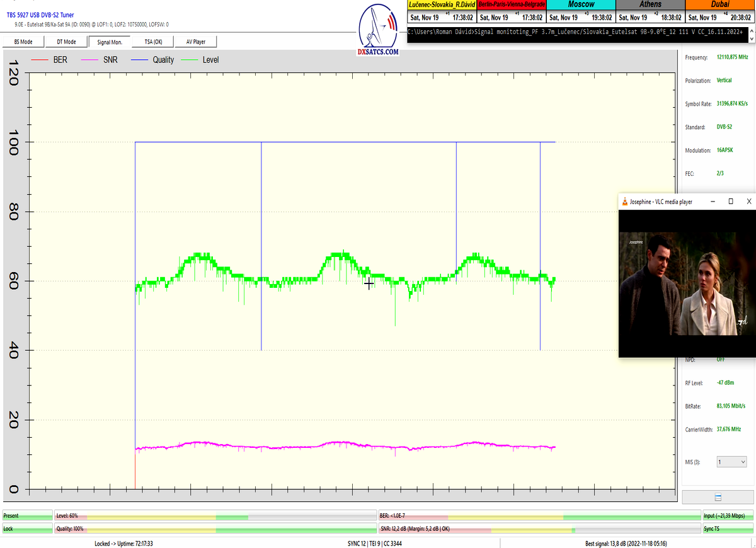The width and height of the screenshot is (756, 548).
Task: Select the TSA (OK) tab
Action: (x=153, y=42)
